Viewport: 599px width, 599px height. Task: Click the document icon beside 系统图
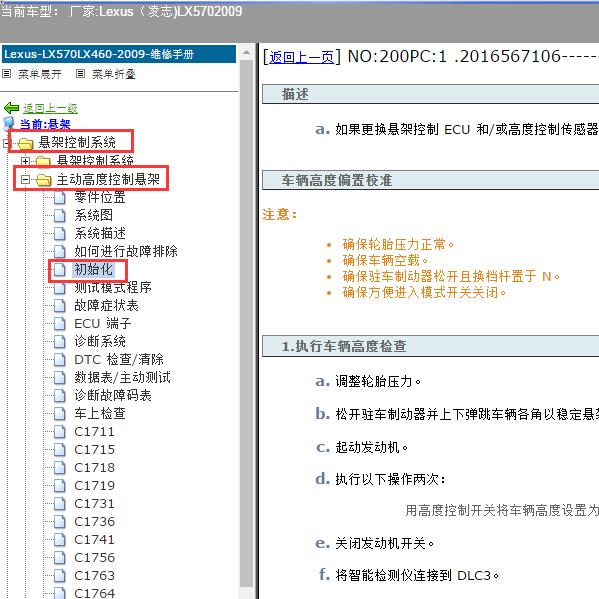(59, 216)
